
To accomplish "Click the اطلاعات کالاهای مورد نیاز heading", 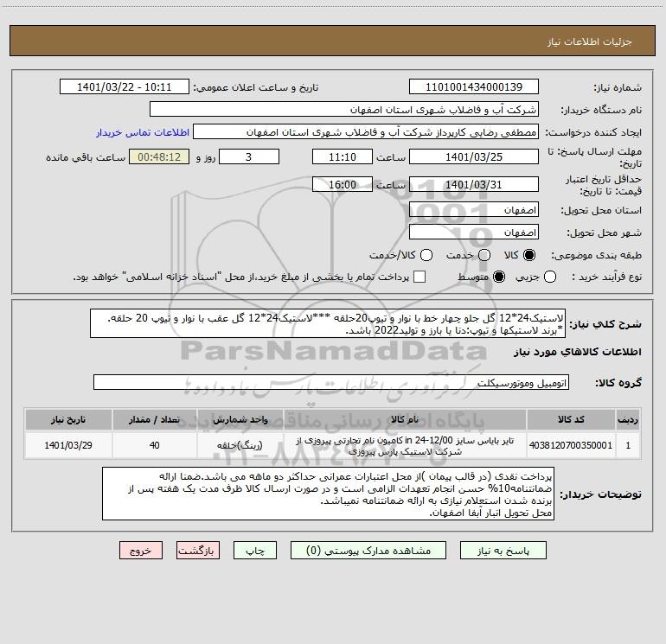I will click(x=577, y=352).
